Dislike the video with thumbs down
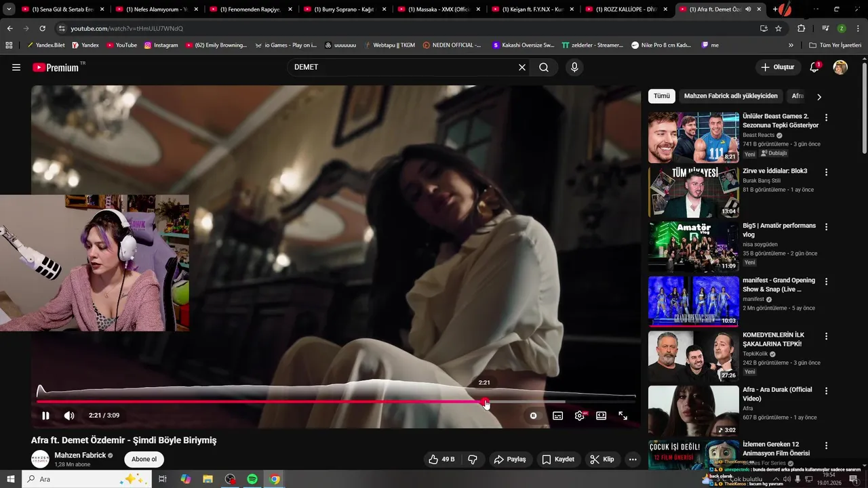Screen dimensions: 868x488 point(473,459)
